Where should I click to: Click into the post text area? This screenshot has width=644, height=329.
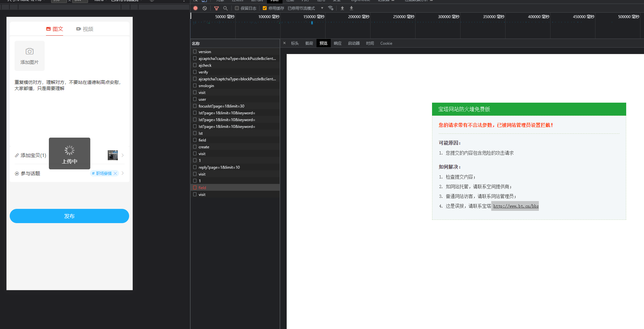[x=69, y=110]
